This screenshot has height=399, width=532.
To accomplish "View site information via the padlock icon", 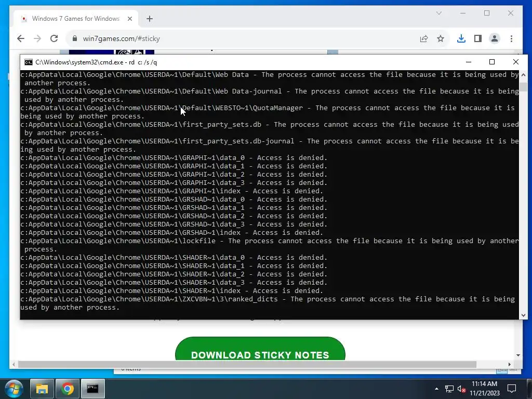I will tap(75, 38).
